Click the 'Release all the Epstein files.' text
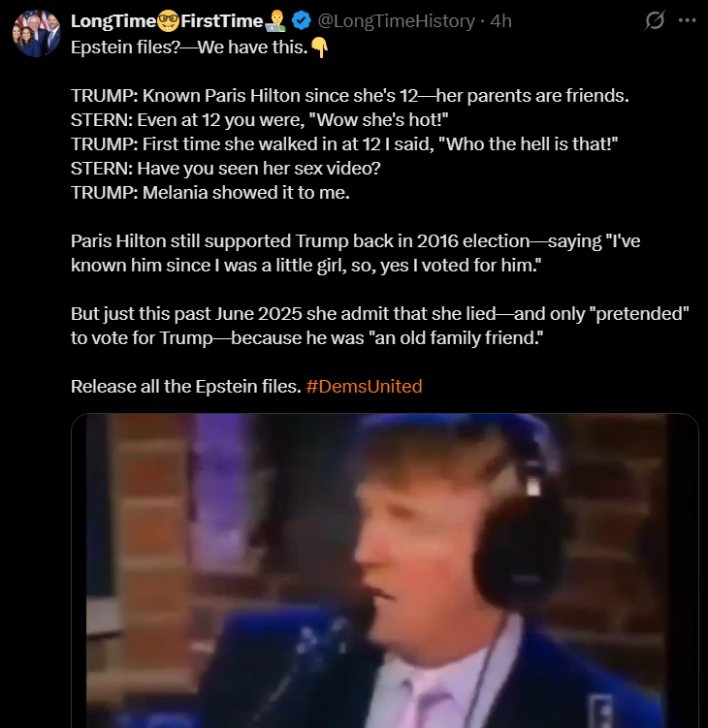 coord(186,386)
